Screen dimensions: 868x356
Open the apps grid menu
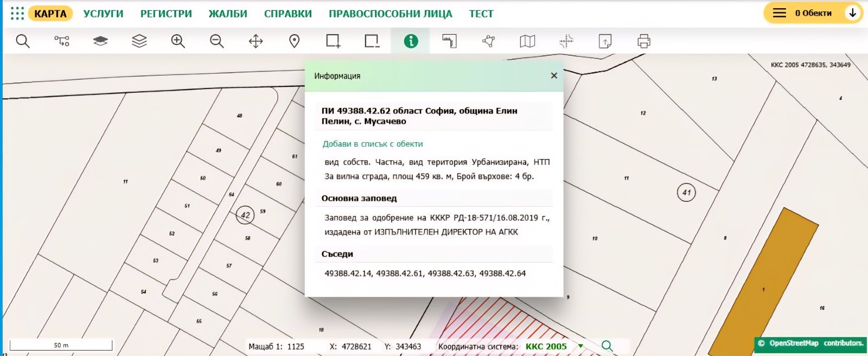[17, 14]
